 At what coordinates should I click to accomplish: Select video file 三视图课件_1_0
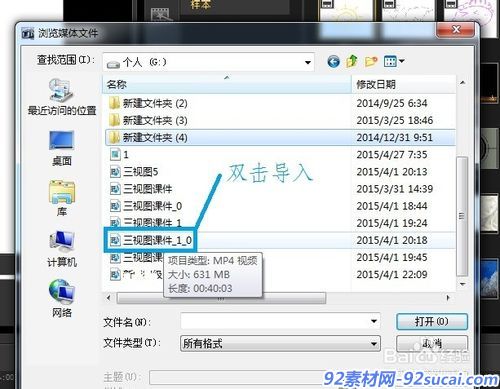click(x=151, y=240)
